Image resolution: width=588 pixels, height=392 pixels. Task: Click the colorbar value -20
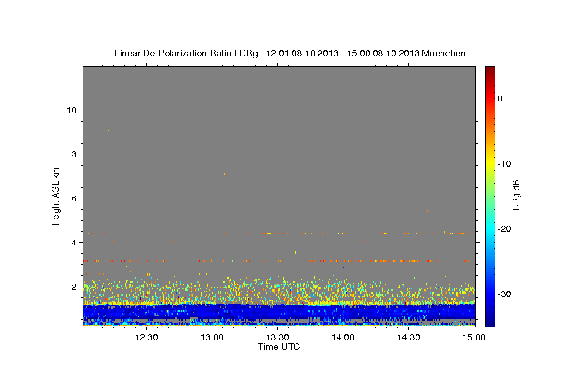tap(505, 229)
